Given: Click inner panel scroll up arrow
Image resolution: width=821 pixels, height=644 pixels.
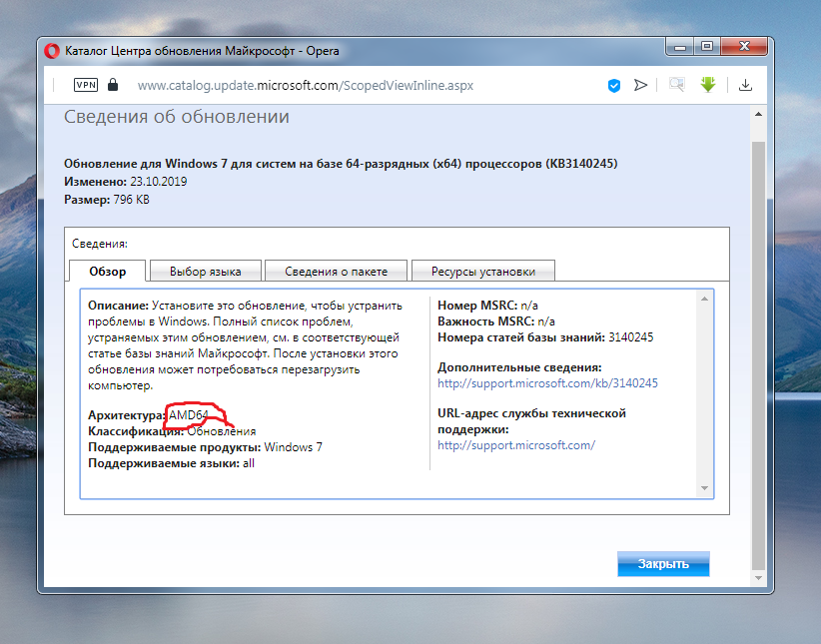Looking at the screenshot, I should tap(704, 299).
